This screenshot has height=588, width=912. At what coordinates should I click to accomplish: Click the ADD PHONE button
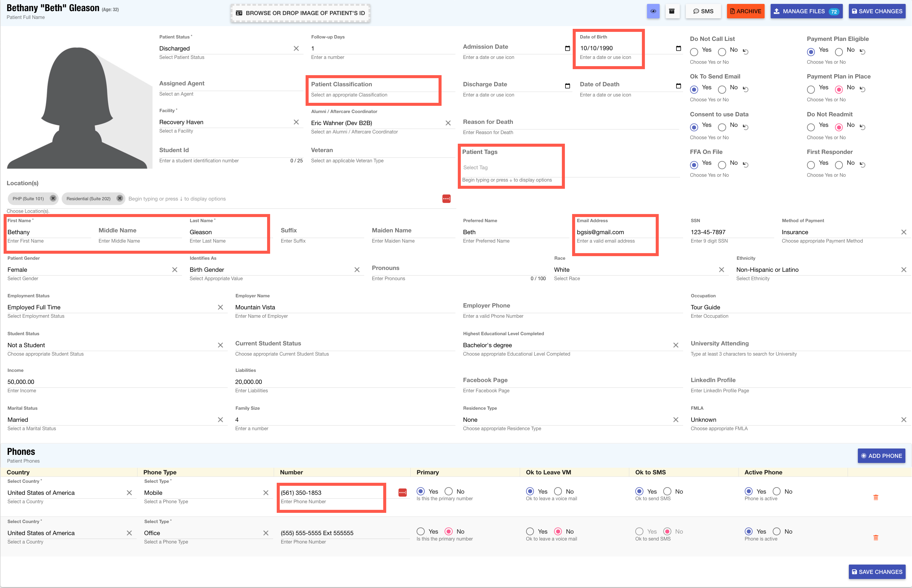[881, 455]
